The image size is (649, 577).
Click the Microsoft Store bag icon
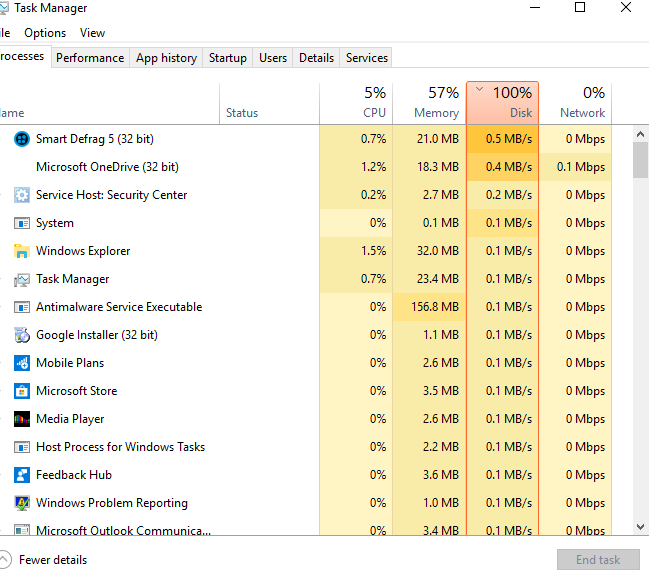(x=22, y=391)
